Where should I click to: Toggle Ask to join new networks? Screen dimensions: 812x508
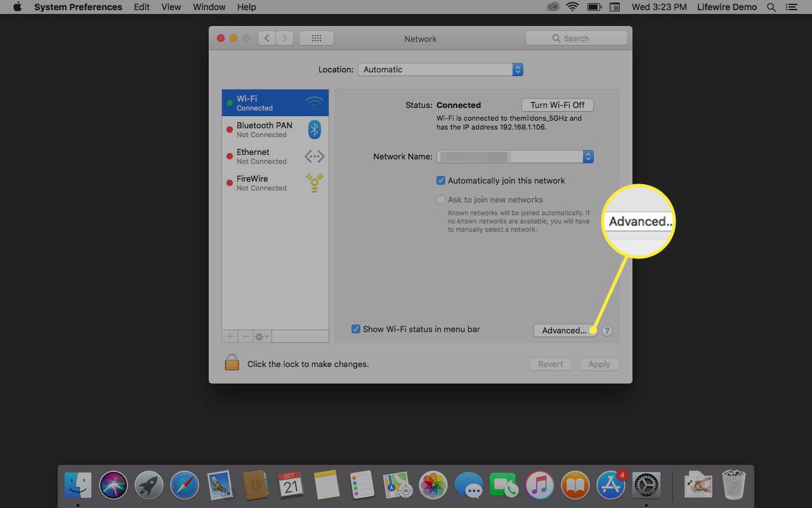(x=441, y=200)
